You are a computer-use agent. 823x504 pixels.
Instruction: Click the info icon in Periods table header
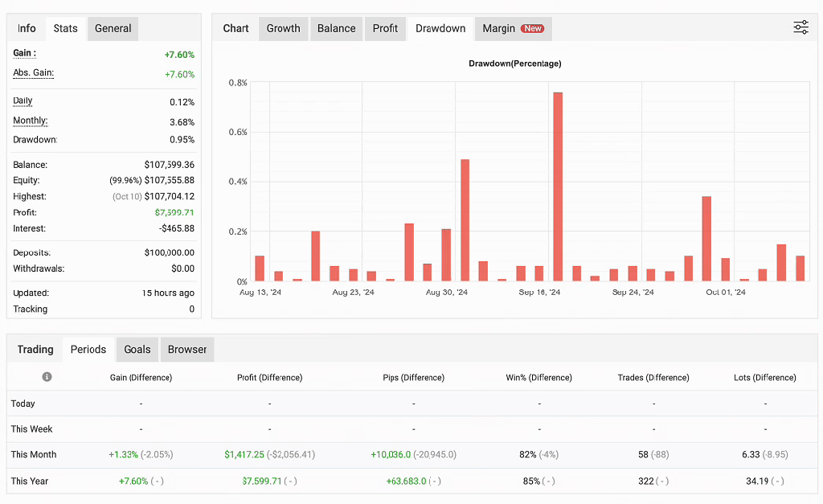(x=47, y=377)
